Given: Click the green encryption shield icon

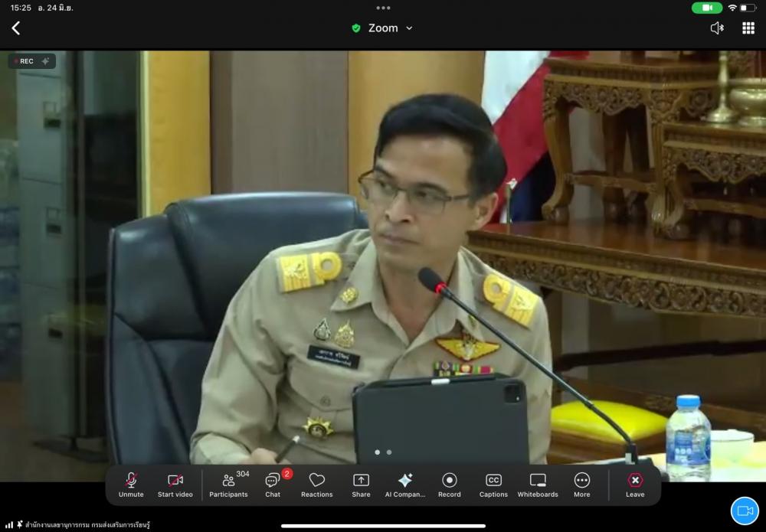Looking at the screenshot, I should tap(356, 28).
